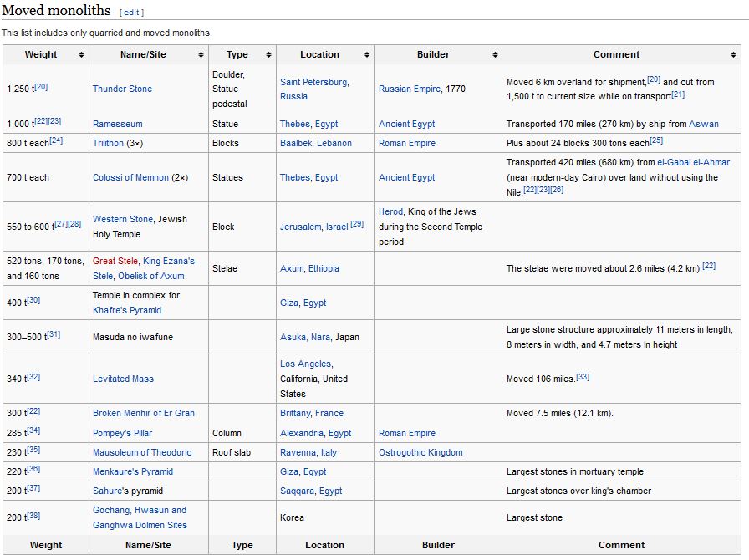749x560 pixels.
Task: Click the Levitated Mass link
Action: tap(123, 379)
